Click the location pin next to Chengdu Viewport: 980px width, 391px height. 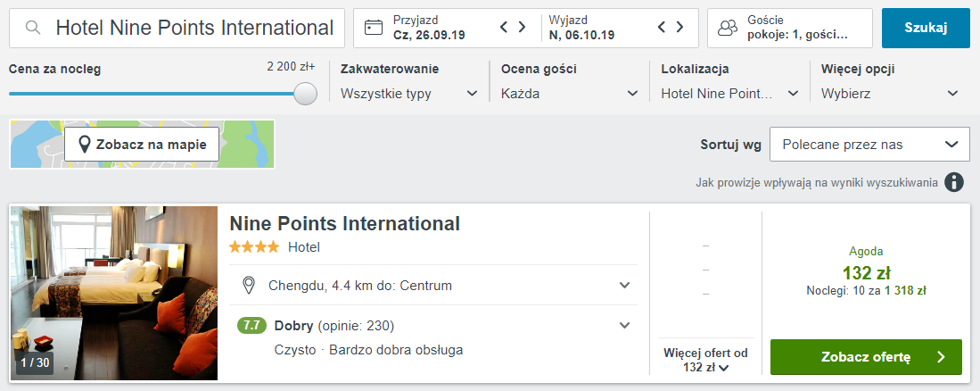(251, 286)
